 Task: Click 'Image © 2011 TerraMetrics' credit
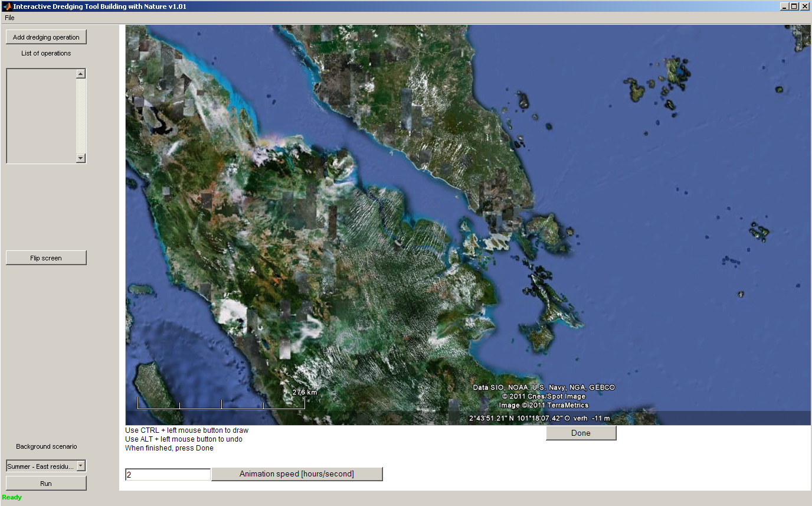[543, 405]
